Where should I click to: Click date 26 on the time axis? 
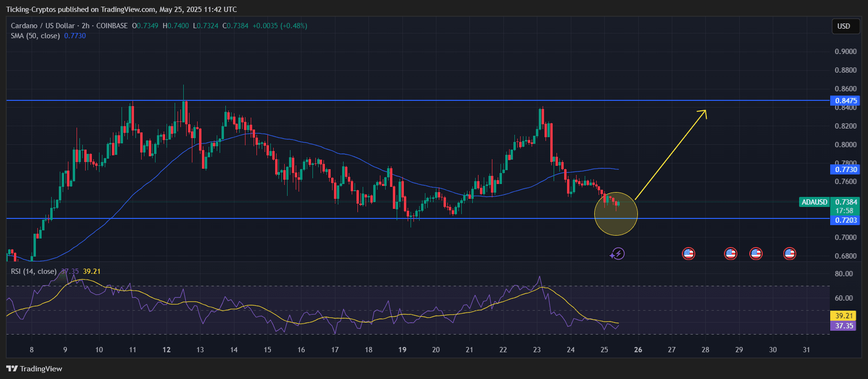point(638,350)
